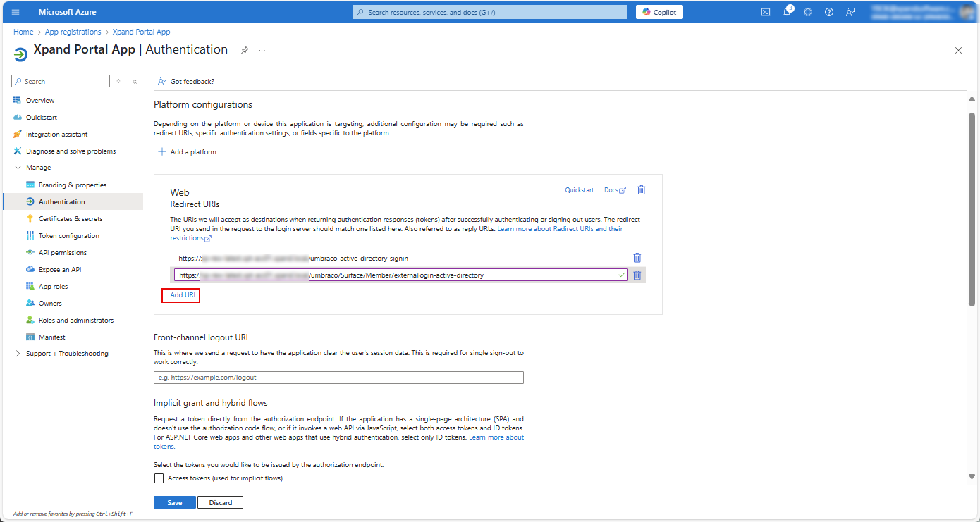The height and width of the screenshot is (522, 980).
Task: Delete the umbraco-active-directory-signin URI
Action: 637,258
